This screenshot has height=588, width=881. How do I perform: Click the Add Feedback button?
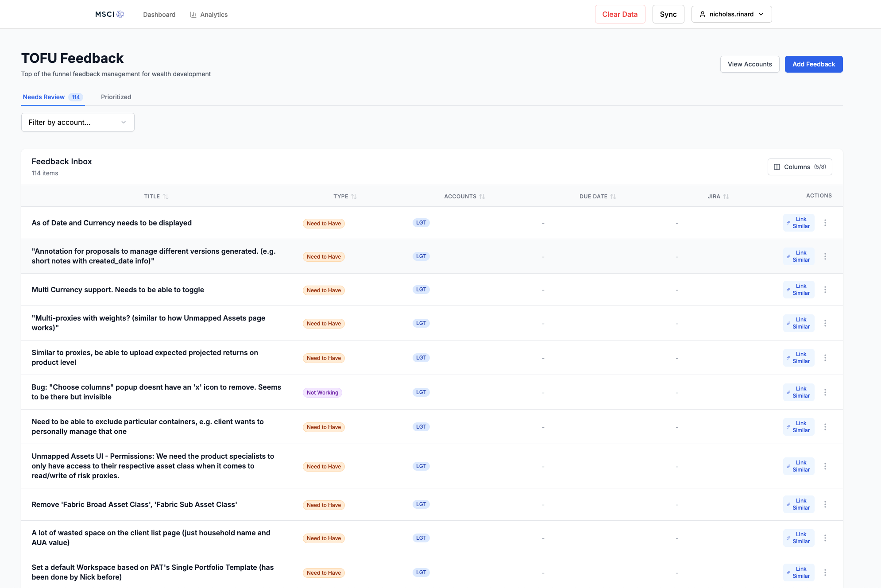[x=813, y=64]
